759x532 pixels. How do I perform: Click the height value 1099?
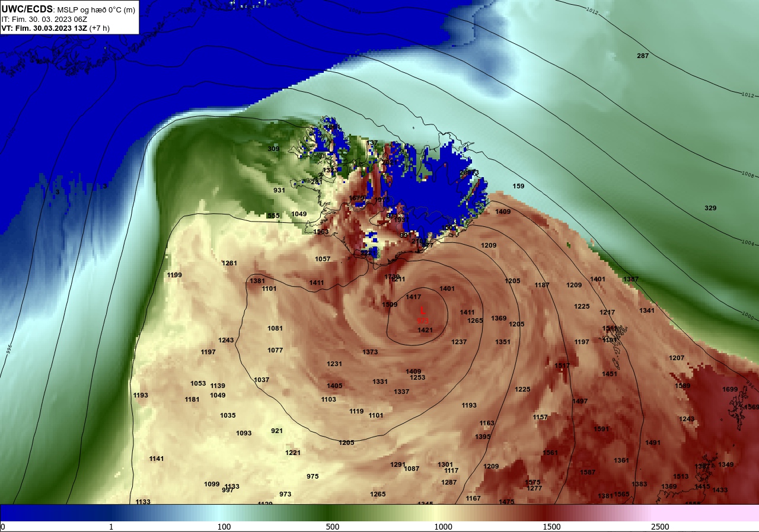tap(212, 484)
